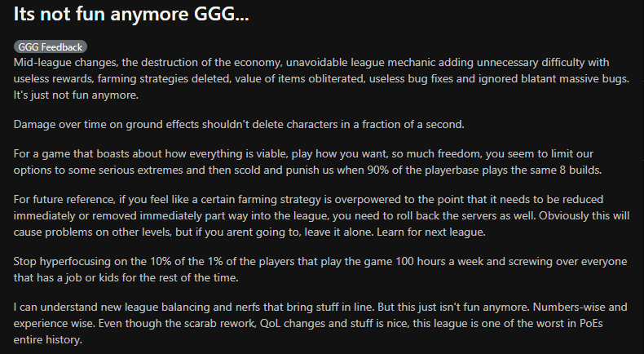Viewport: 644px width, 354px height.
Task: Click the line "that has a job or kids"
Action: (126, 278)
